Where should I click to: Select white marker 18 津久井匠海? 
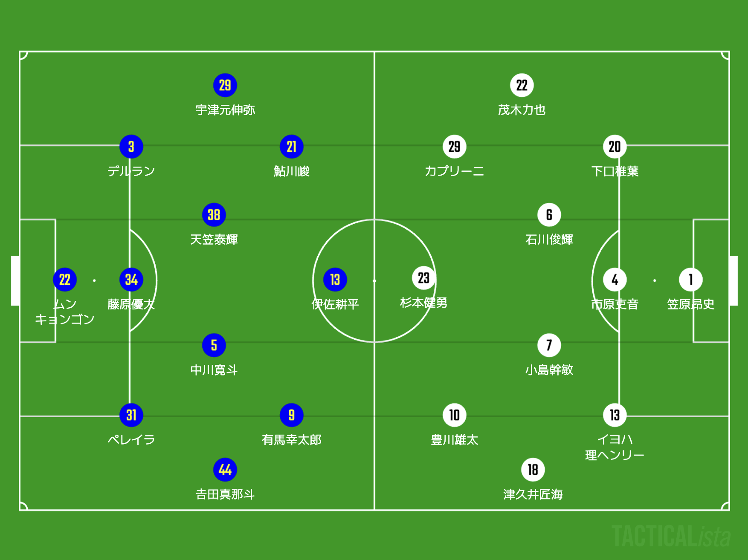coord(533,470)
